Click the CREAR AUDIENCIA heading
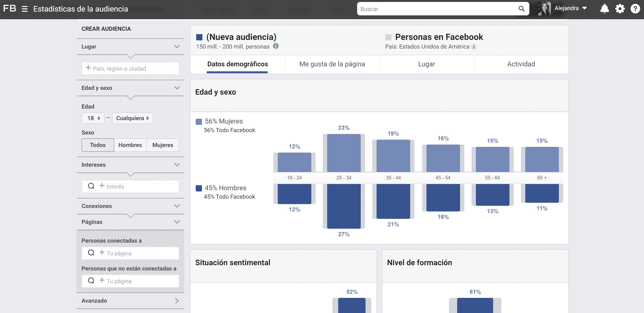This screenshot has height=313, width=644. coord(106,29)
